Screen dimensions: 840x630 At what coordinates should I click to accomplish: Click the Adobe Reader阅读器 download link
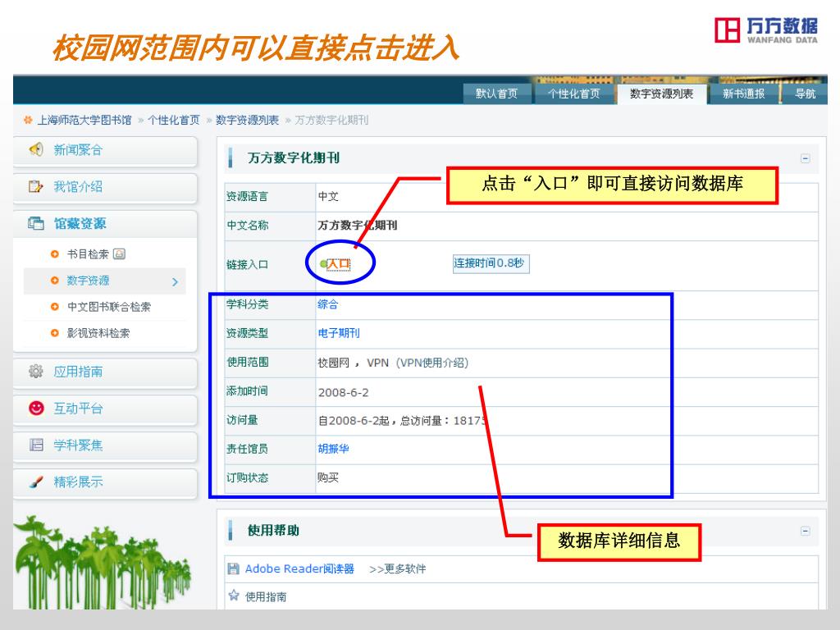click(299, 569)
